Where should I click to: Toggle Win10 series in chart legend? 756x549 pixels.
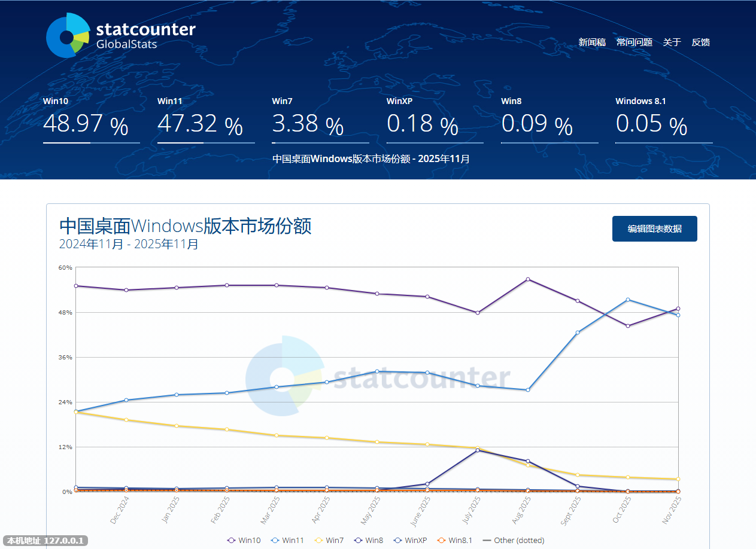[244, 540]
